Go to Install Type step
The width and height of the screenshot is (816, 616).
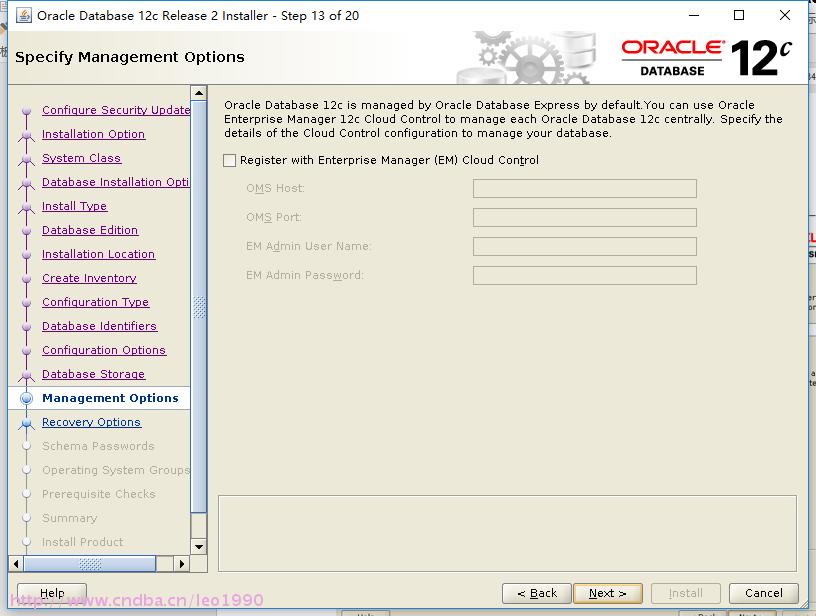74,206
